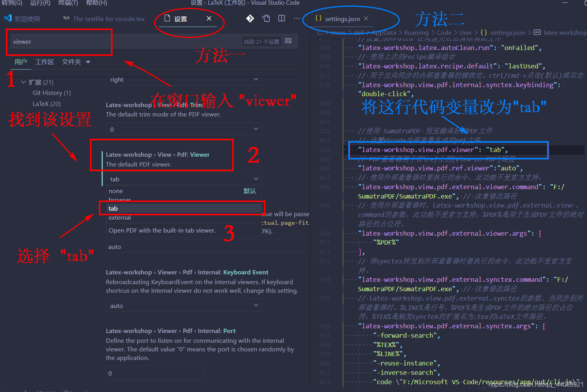Click code line "latex-workshop.view.pdf.ref.viewer":"auto"
This screenshot has height=392, width=587.
point(440,168)
